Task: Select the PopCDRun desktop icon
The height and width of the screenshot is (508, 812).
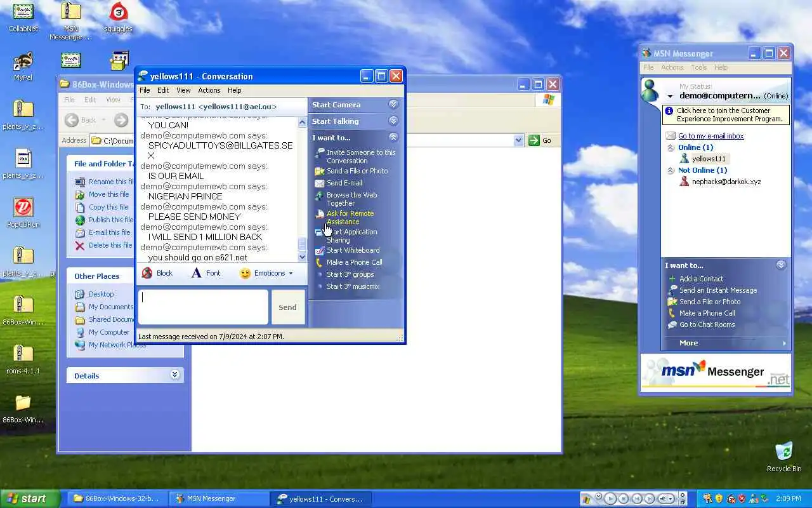Action: [x=23, y=213]
